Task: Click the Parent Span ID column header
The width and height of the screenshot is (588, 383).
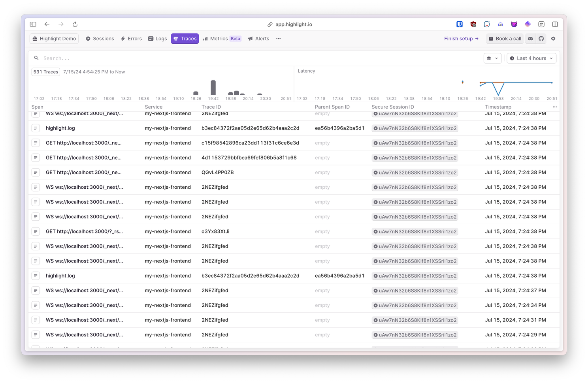Action: pyautogui.click(x=332, y=107)
